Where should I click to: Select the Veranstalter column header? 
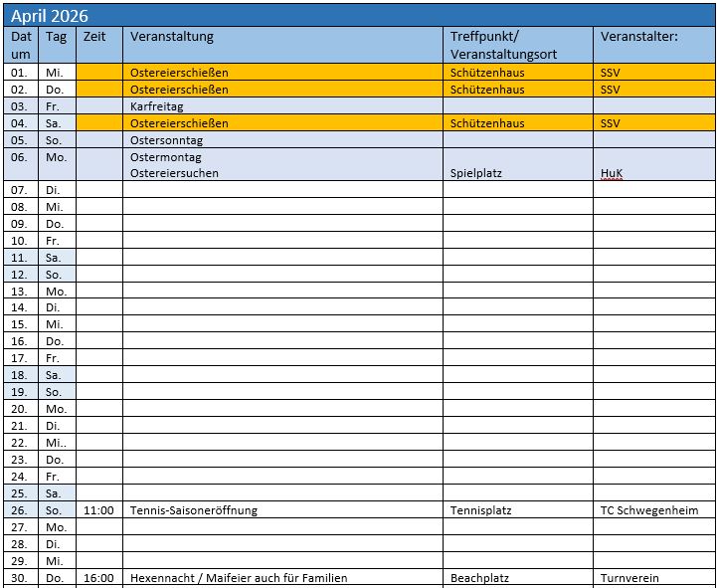click(638, 37)
